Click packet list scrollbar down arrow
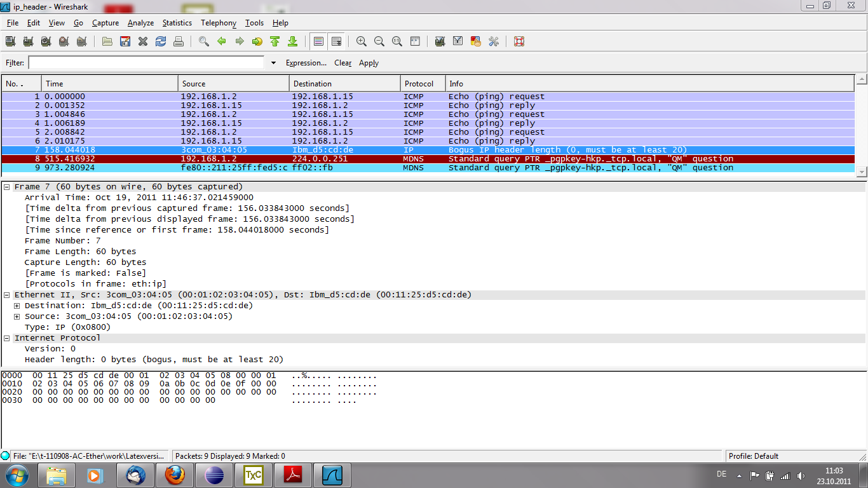This screenshot has width=868, height=488. click(862, 172)
